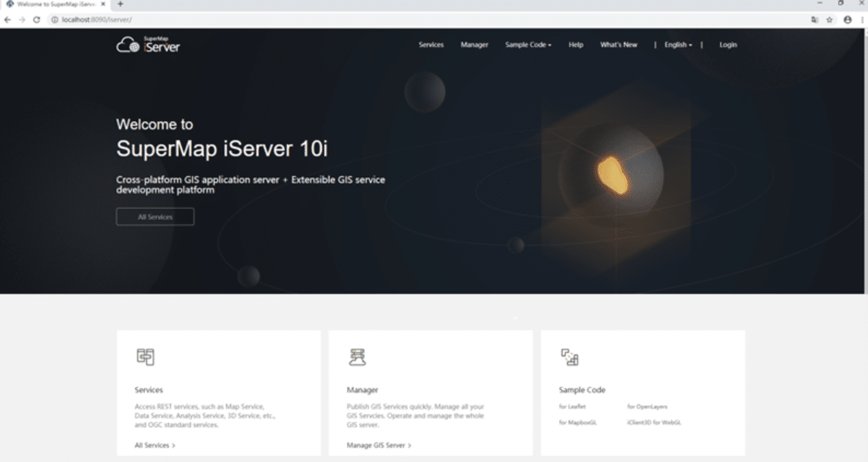868x462 pixels.
Task: Open the browser profile account icon
Action: [x=847, y=20]
